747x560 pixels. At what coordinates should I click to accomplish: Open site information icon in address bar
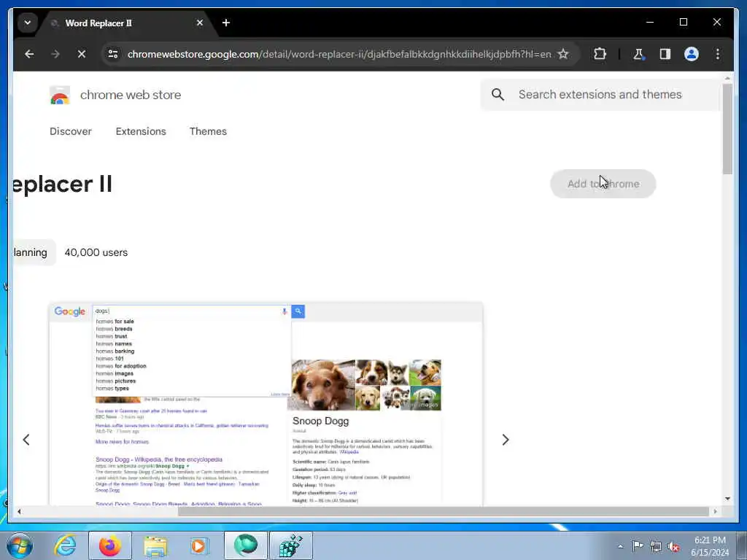(x=113, y=54)
